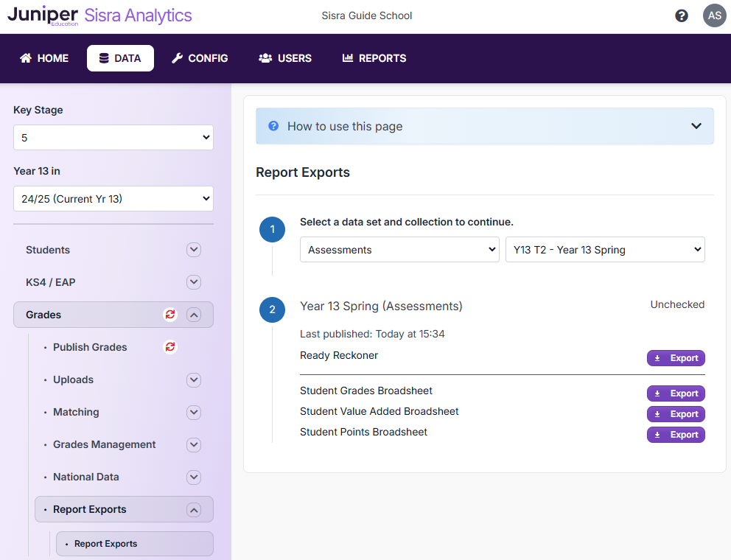Open the AS user avatar menu
The height and width of the screenshot is (560, 731).
pyautogui.click(x=714, y=15)
